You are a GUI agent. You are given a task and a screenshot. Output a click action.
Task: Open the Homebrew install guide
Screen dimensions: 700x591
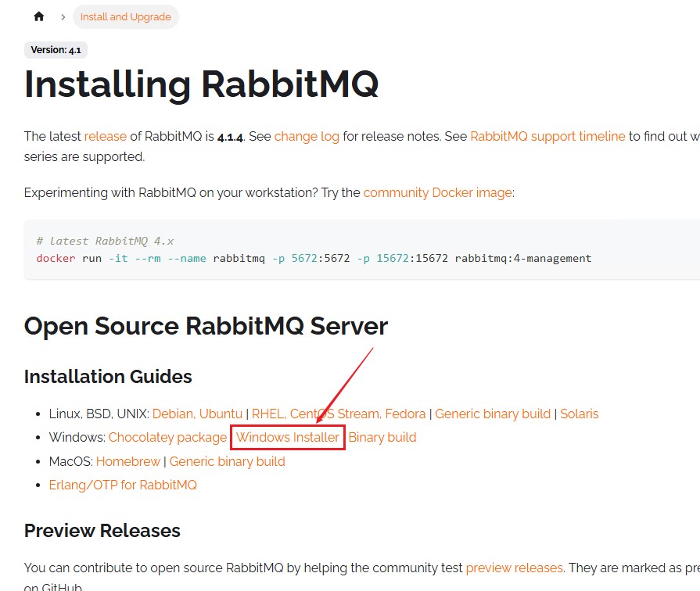[x=128, y=461]
